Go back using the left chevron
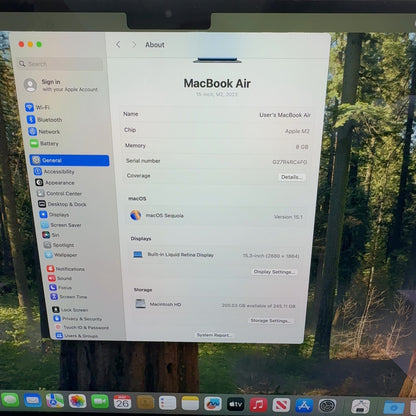Image resolution: width=416 pixels, height=416 pixels. (118, 44)
